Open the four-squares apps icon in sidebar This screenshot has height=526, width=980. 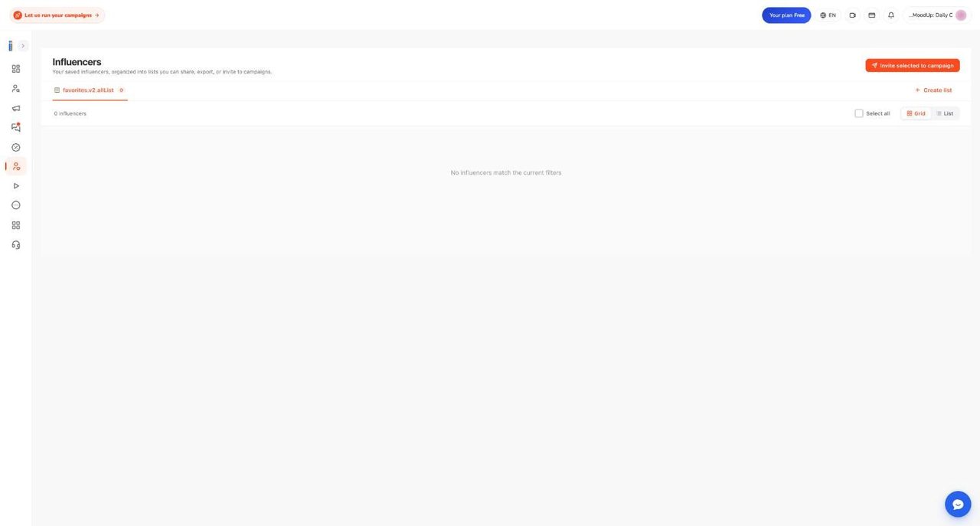pyautogui.click(x=16, y=225)
